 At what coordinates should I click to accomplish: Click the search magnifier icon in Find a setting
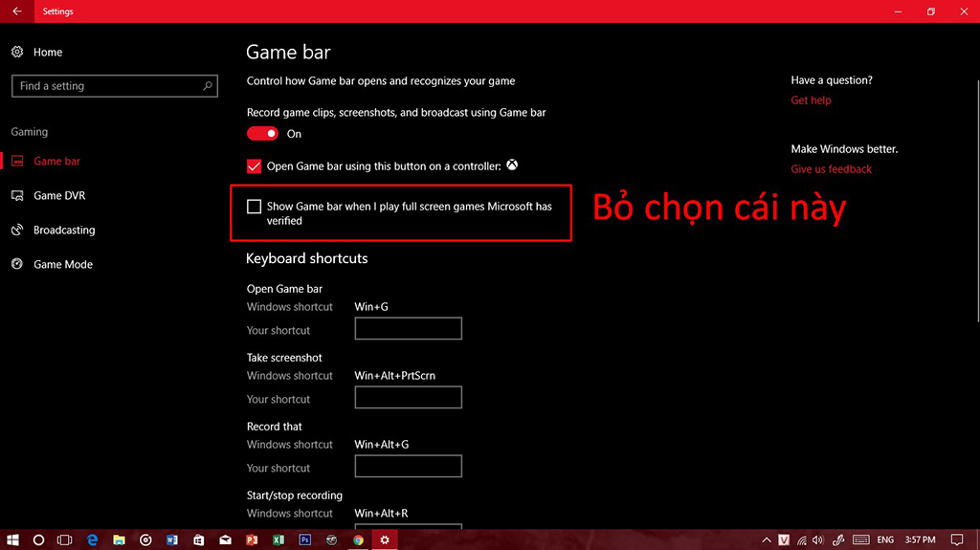point(208,86)
